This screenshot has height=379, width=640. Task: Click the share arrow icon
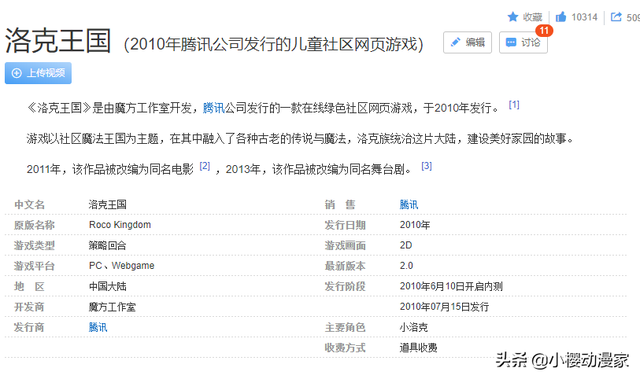[x=616, y=17]
